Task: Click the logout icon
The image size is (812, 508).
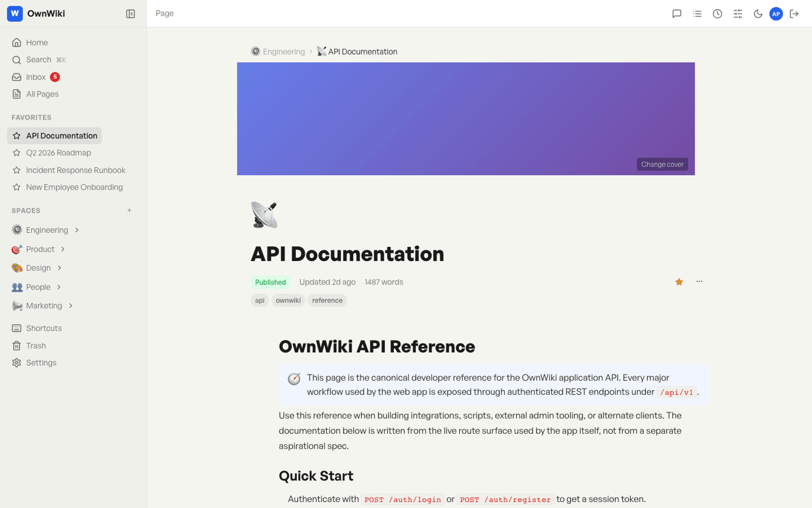Action: tap(794, 14)
